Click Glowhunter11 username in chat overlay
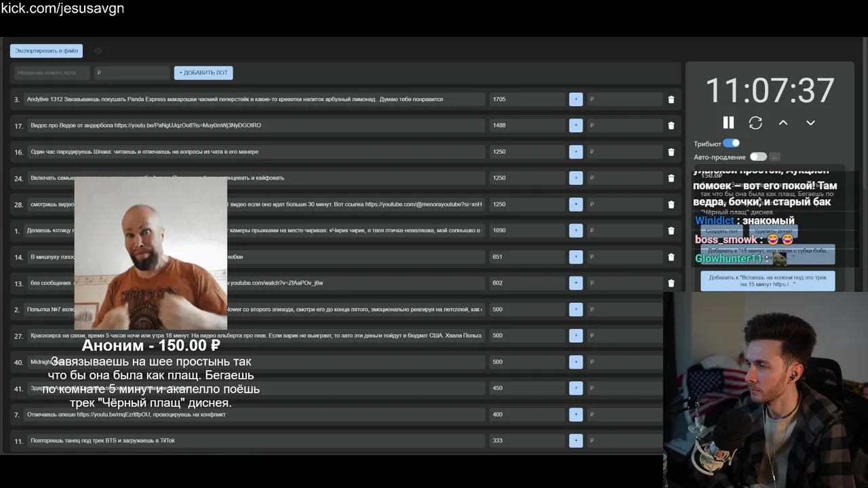This screenshot has width=868, height=488. (x=729, y=258)
